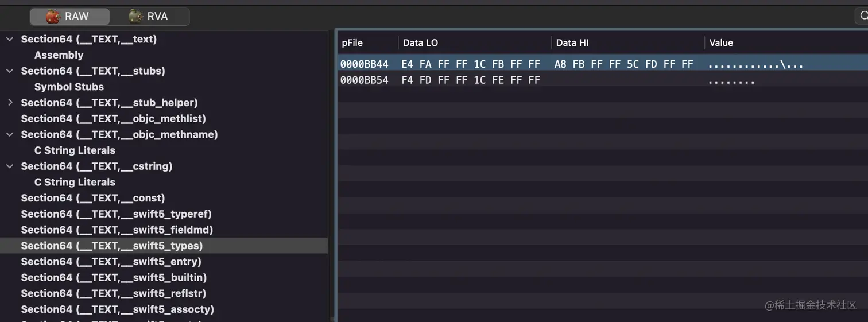The height and width of the screenshot is (322, 868).
Task: Select Section64 (__TEXT,__const) row
Action: click(x=164, y=198)
